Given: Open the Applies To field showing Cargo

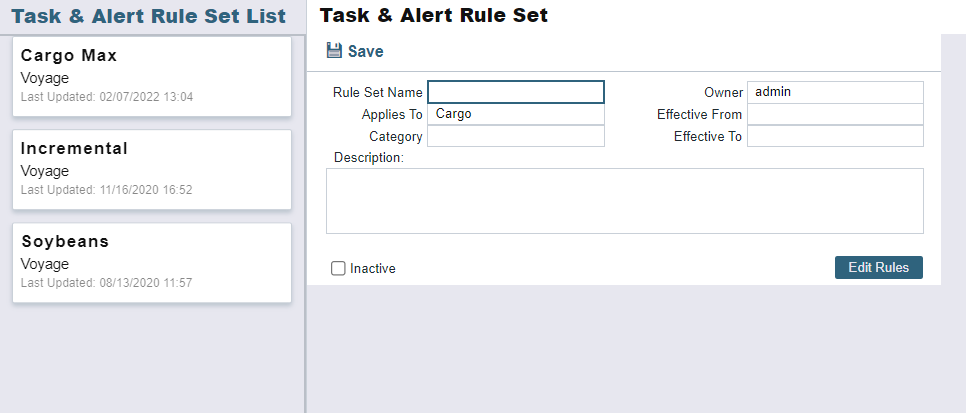Looking at the screenshot, I should (516, 114).
